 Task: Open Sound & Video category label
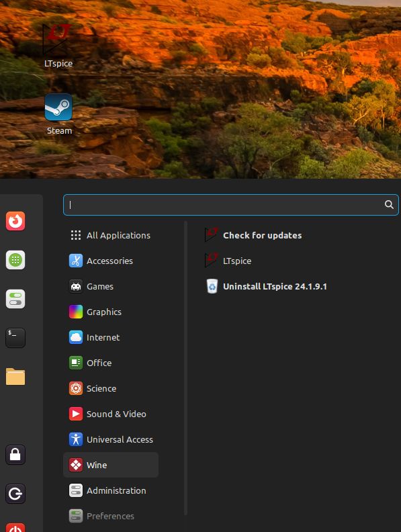[116, 414]
